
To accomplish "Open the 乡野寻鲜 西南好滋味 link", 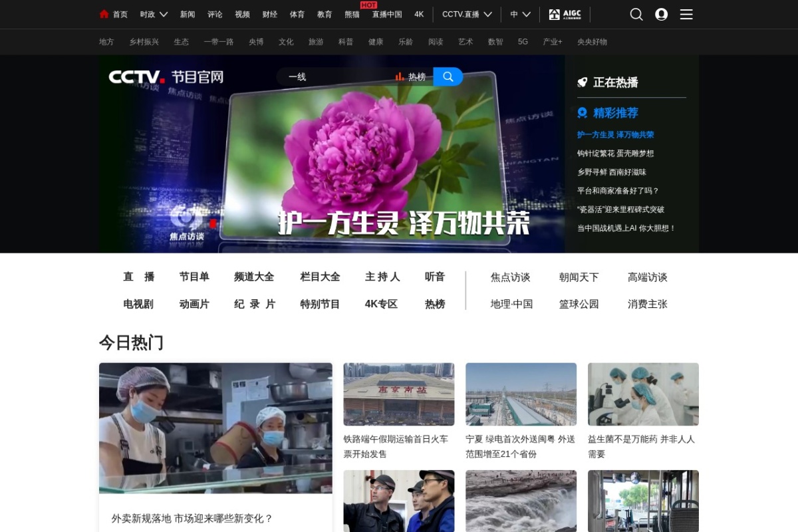I will (x=611, y=172).
